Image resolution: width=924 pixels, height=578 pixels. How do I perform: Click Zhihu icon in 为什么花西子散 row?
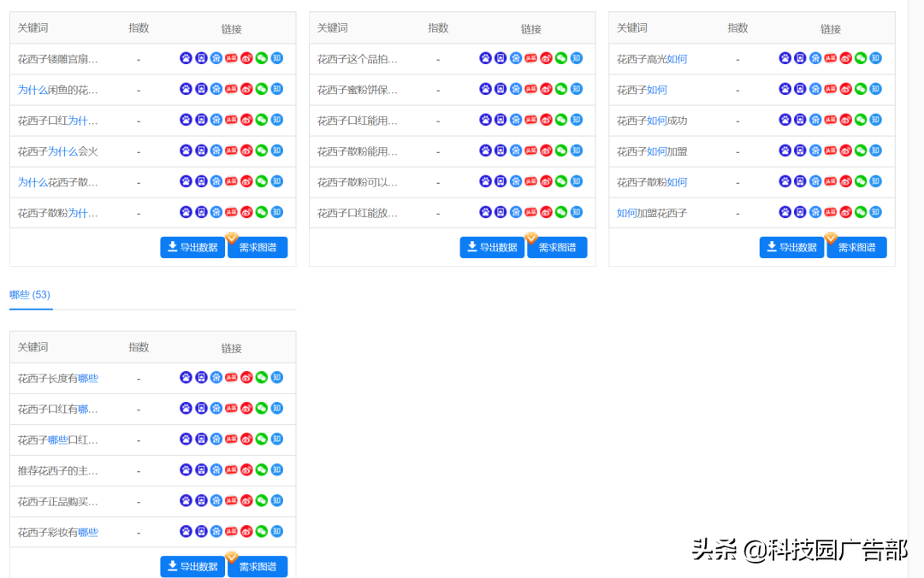(277, 181)
